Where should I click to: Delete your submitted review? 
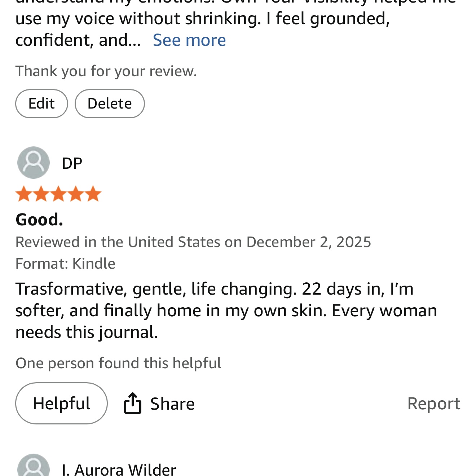click(x=110, y=103)
